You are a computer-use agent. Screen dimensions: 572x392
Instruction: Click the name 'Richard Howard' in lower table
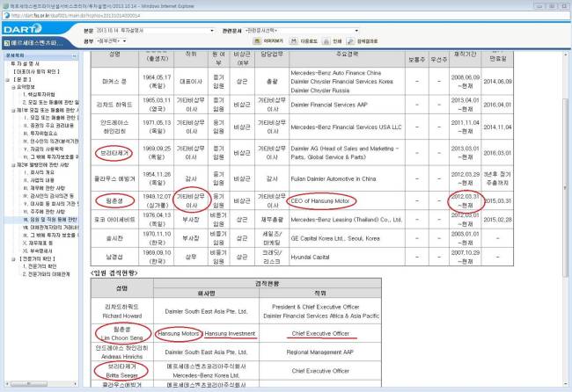coord(122,316)
